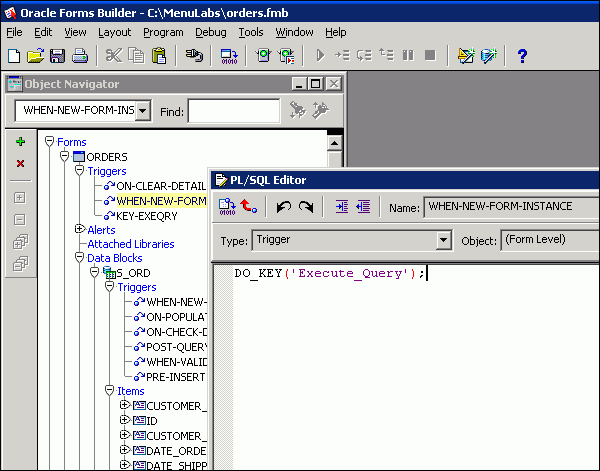Select the ON-CLEAR-DETAIL trigger

(161, 186)
